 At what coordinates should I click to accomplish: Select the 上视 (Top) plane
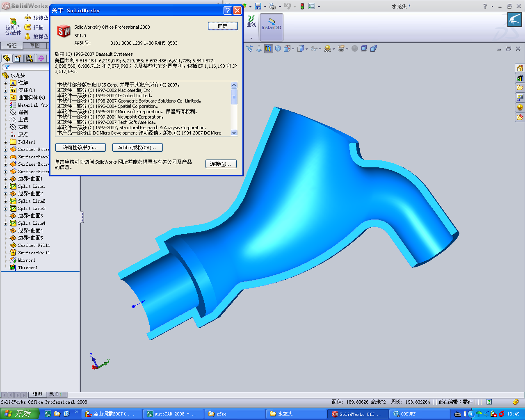point(19,120)
